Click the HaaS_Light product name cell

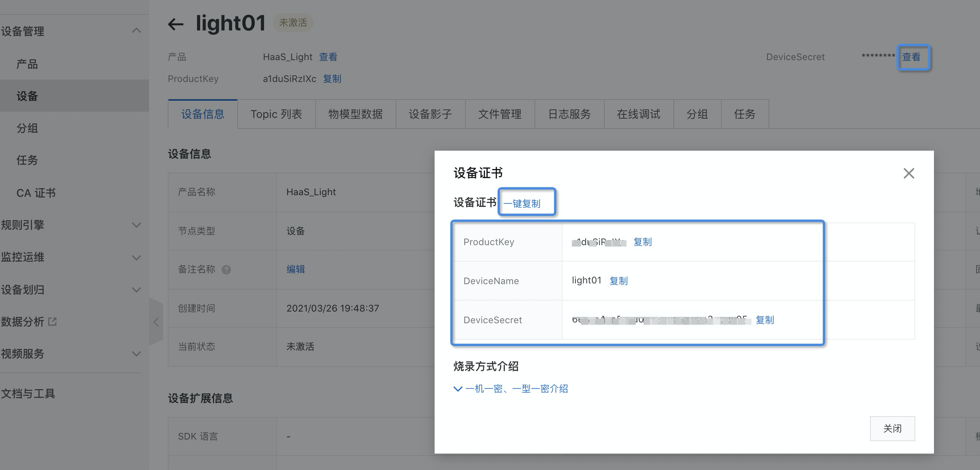click(x=311, y=192)
